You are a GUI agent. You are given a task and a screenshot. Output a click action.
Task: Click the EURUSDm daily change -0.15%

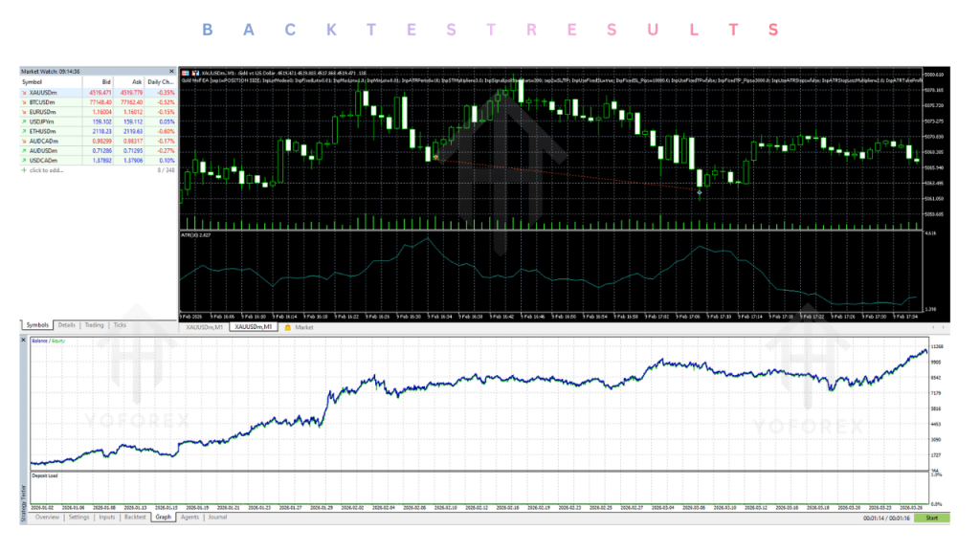166,112
